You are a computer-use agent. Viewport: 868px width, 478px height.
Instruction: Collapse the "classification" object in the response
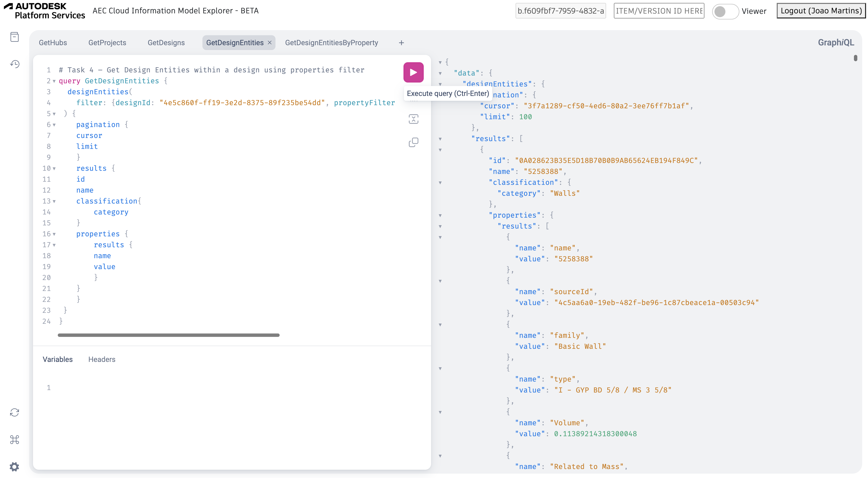pos(440,183)
